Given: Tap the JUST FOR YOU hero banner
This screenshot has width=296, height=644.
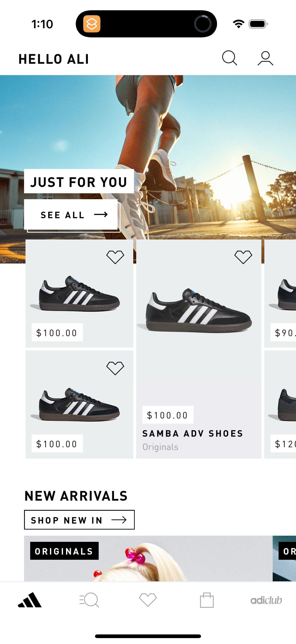Looking at the screenshot, I should [79, 182].
